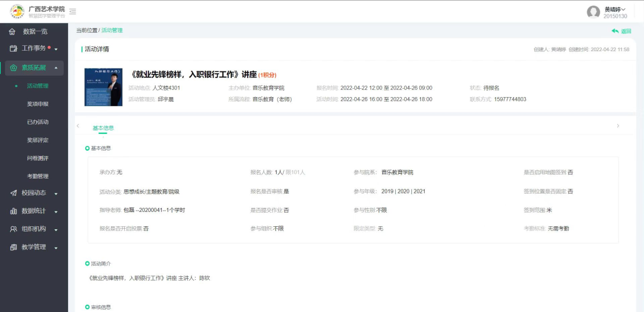Click the tab bar right scroll arrow
This screenshot has width=644, height=312.
pos(618,126)
